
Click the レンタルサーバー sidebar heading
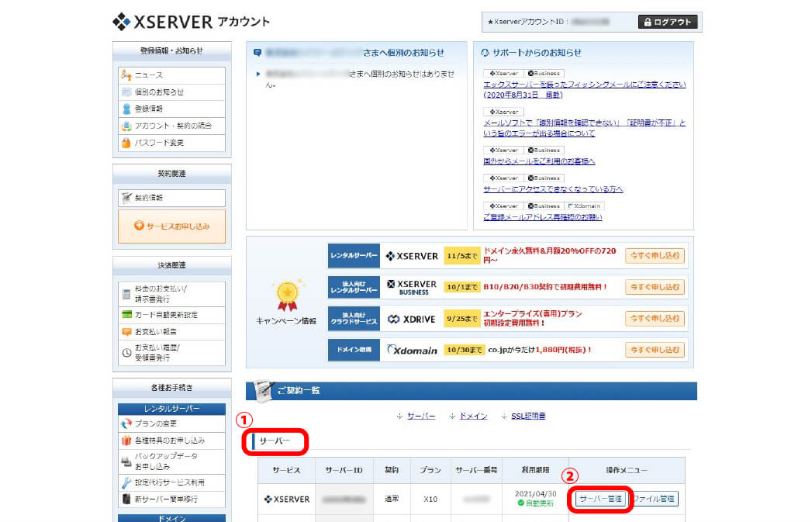(172, 409)
